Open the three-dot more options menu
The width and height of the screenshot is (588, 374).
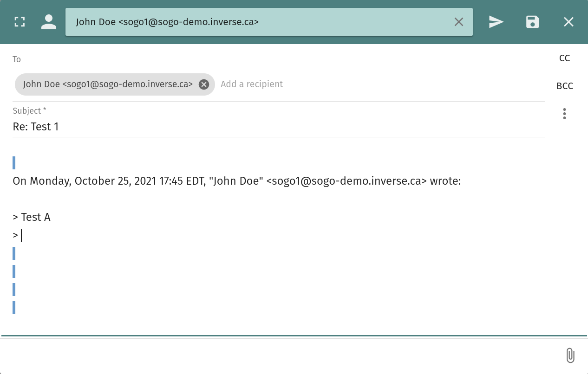coord(564,114)
